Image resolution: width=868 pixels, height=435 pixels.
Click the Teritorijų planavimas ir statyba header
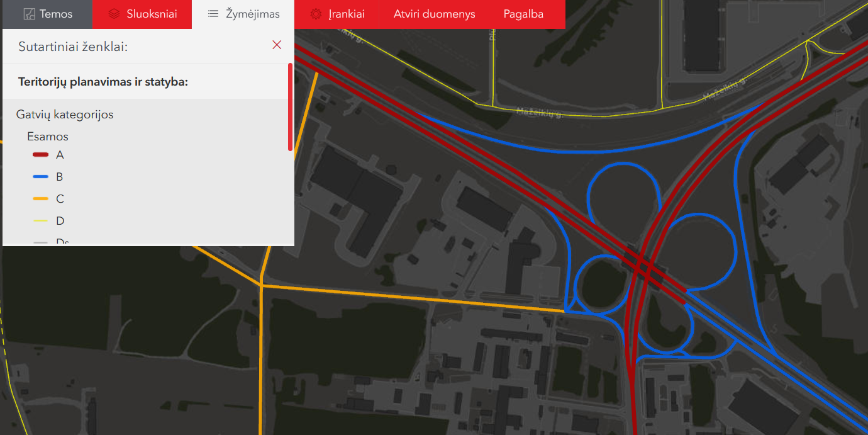tap(103, 82)
